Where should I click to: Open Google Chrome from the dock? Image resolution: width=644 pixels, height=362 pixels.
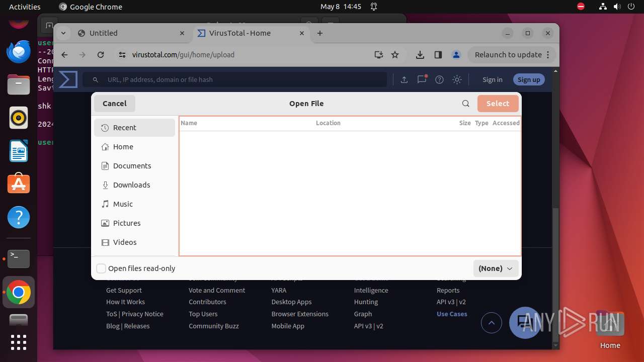pos(19,292)
